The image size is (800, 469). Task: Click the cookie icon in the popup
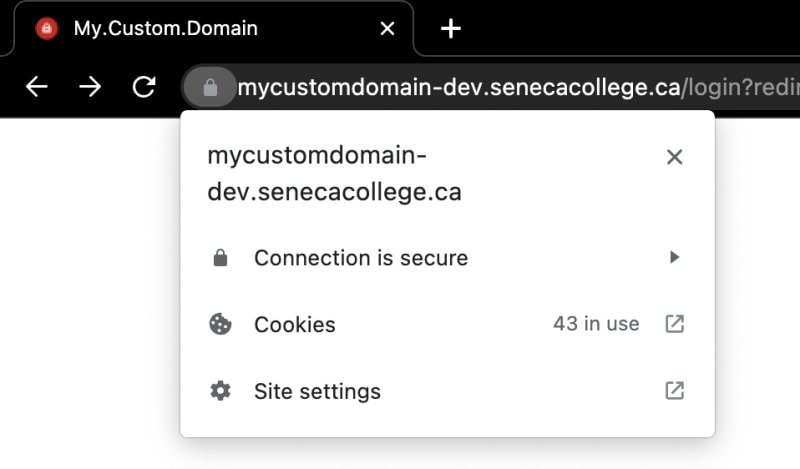pyautogui.click(x=220, y=324)
